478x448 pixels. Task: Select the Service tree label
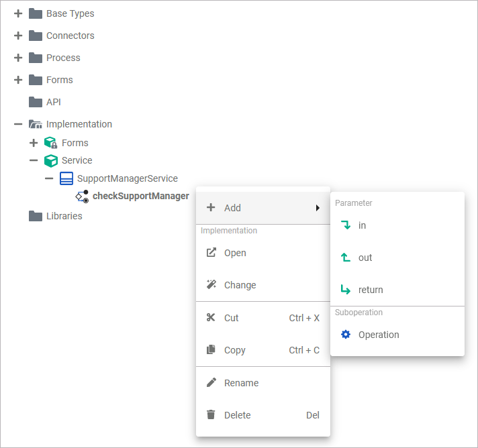click(77, 160)
